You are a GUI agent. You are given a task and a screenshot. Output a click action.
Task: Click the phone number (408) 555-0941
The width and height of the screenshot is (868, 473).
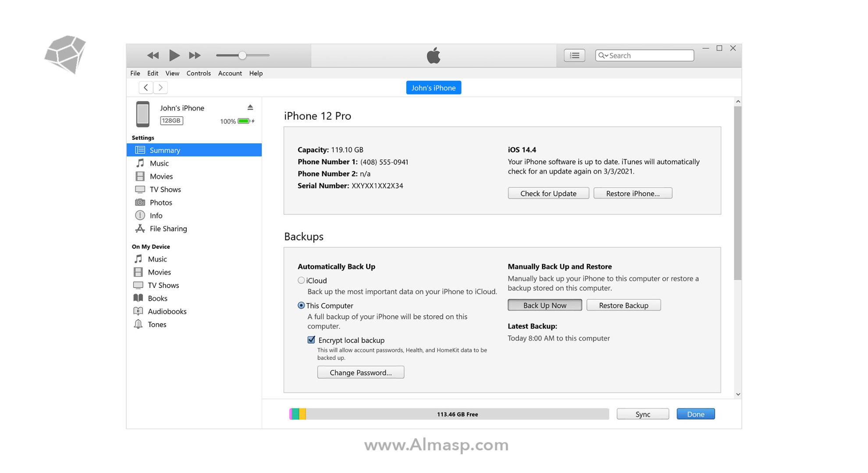point(384,162)
